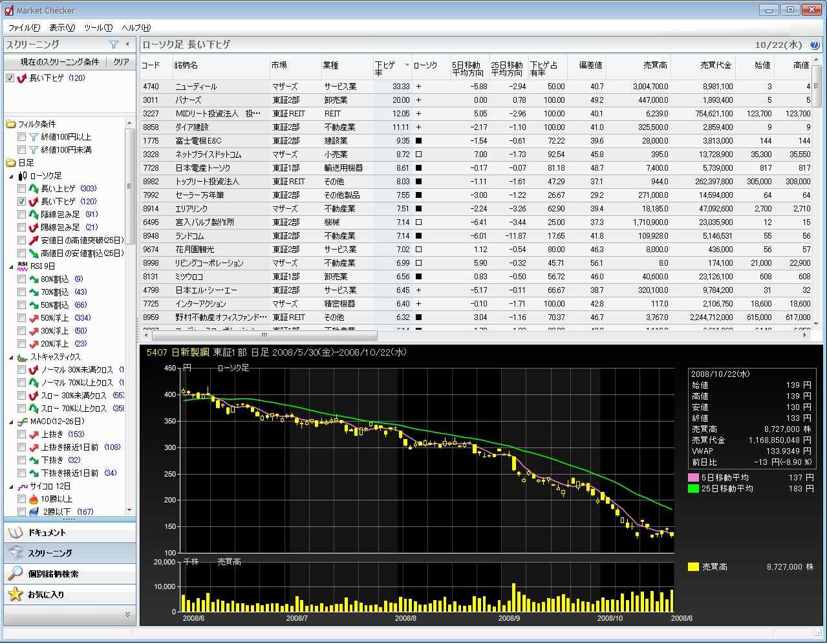Click the pink 5日移動平均 legend swatch
Viewport: 827px width, 644px height.
click(694, 478)
